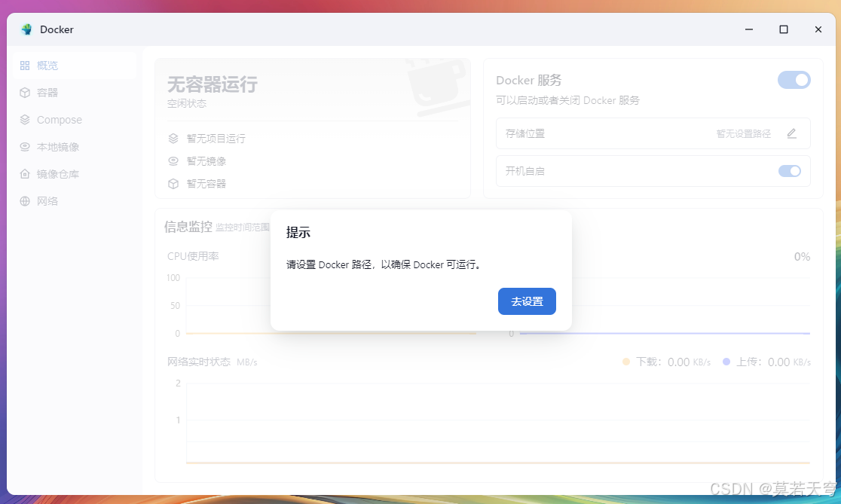Click the 概览 grid icon
This screenshot has width=841, height=504.
(25, 66)
